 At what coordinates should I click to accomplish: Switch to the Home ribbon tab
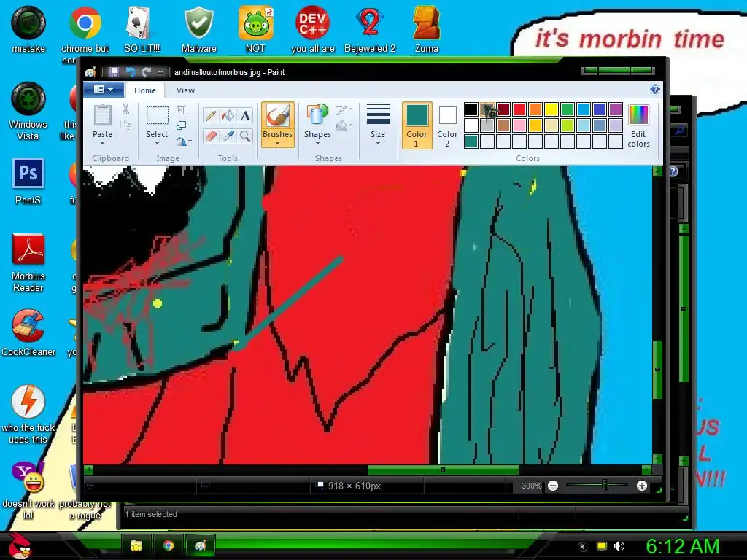pos(145,90)
